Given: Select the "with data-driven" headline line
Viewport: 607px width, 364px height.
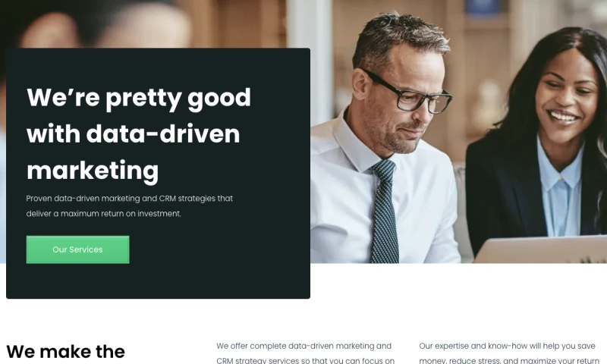Looking at the screenshot, I should click(134, 133).
